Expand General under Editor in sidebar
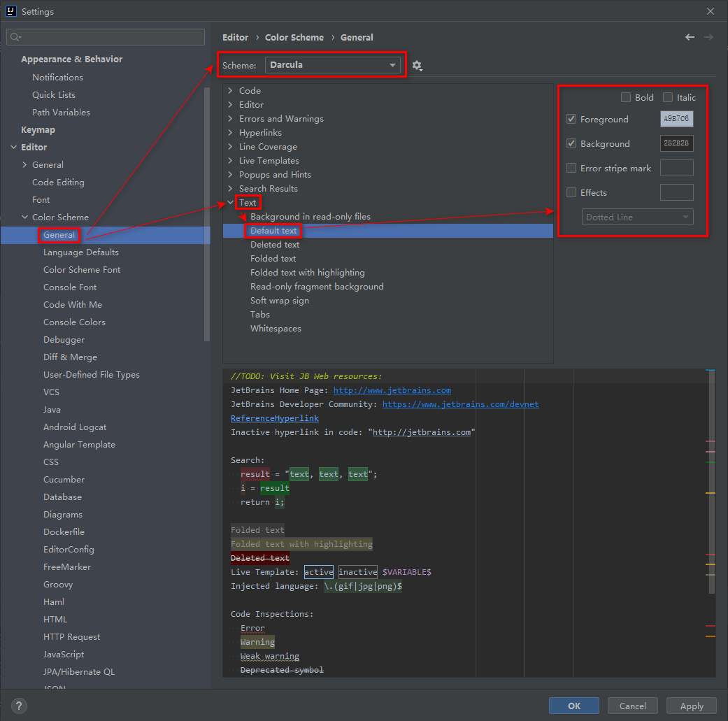Image resolution: width=728 pixels, height=721 pixels. click(24, 165)
